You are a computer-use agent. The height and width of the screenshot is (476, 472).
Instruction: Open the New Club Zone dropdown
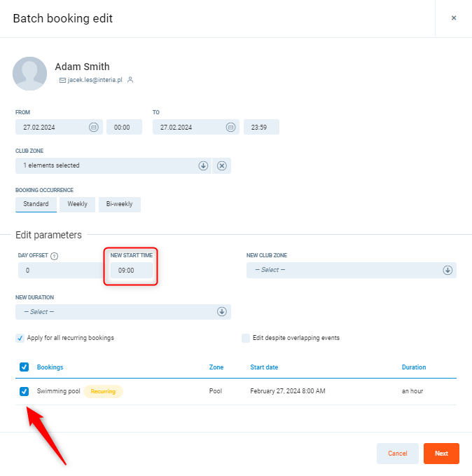(x=447, y=270)
